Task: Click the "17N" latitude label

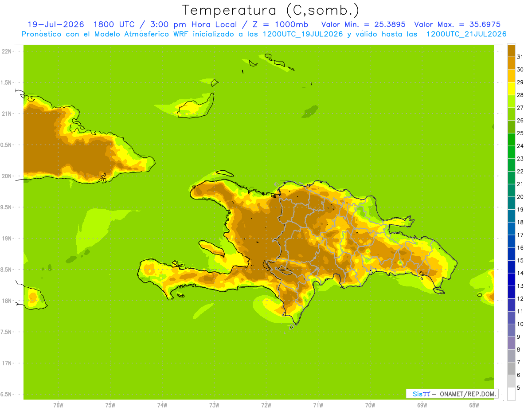Action: 8,364
